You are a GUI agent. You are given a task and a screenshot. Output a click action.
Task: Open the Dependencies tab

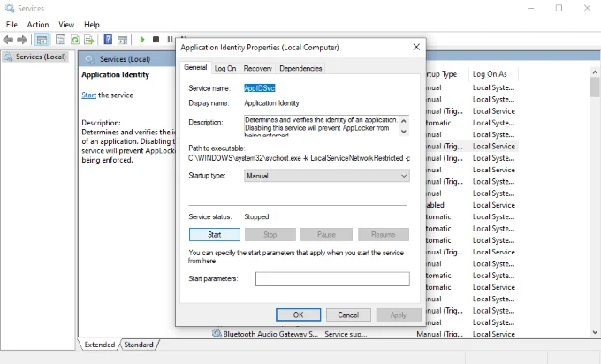click(300, 68)
